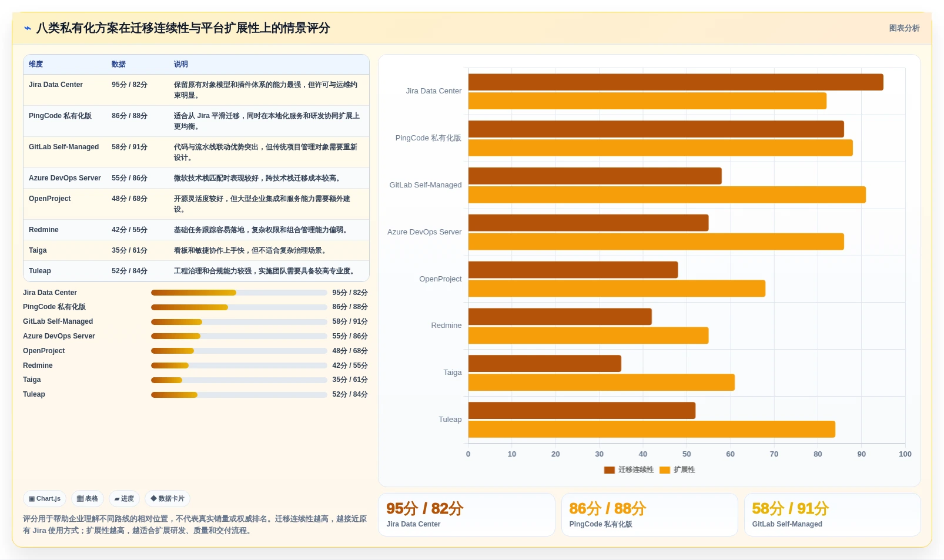The image size is (944, 560).
Task: Click GitLab Self-Managed's dark 迁移连续性 chart bar
Action: pos(595,176)
